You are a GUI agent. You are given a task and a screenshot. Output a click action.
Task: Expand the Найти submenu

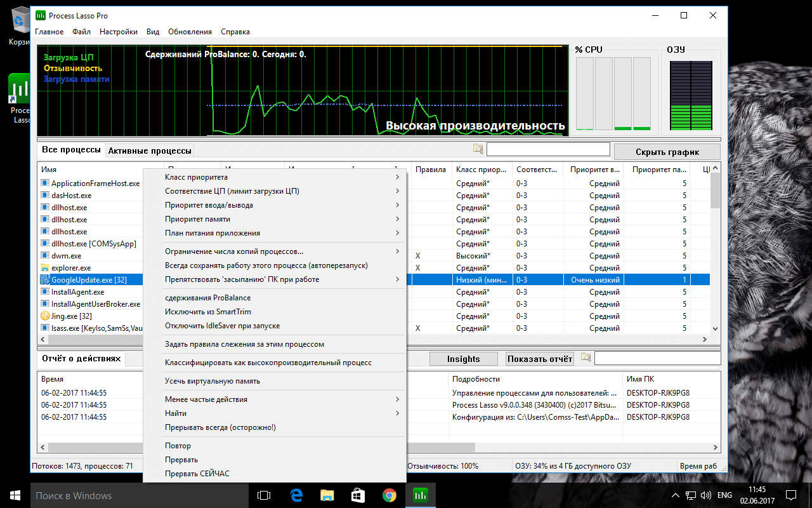(x=275, y=413)
